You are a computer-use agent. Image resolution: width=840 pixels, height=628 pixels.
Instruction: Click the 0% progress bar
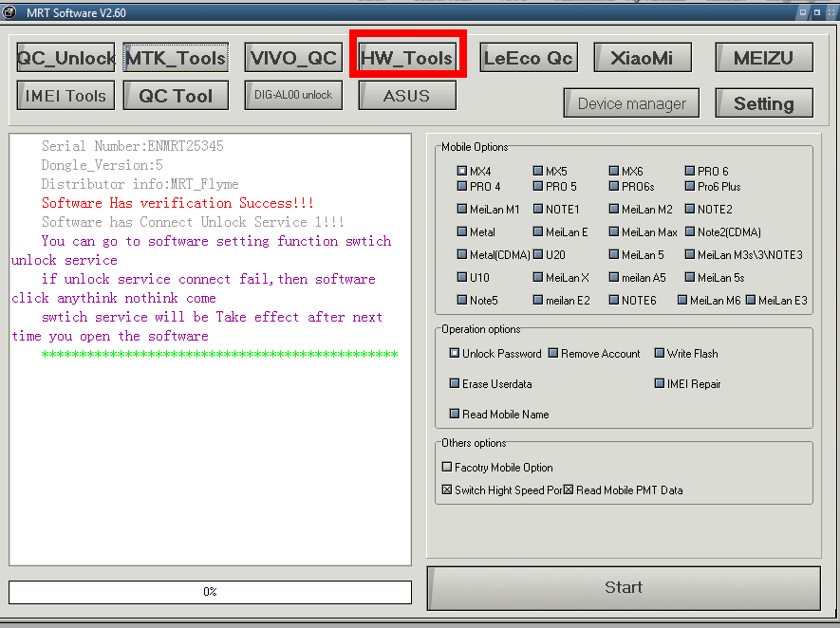(210, 592)
